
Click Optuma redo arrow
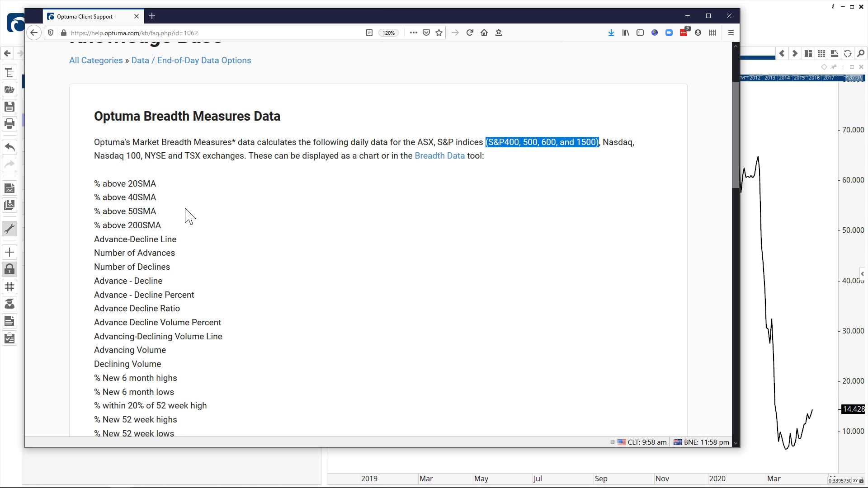pyautogui.click(x=9, y=164)
